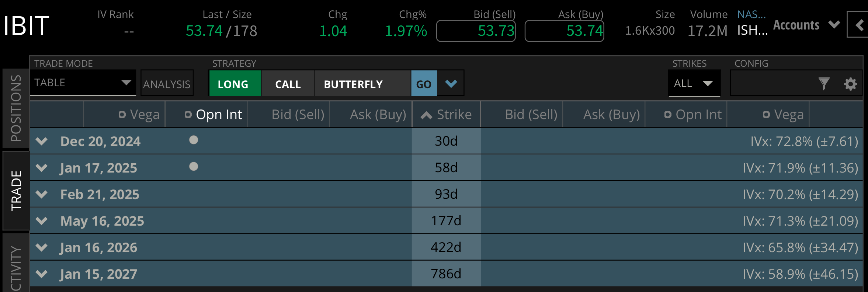This screenshot has height=292, width=868.
Task: Click the Bid (Sell) 53.73 price button
Action: [476, 31]
